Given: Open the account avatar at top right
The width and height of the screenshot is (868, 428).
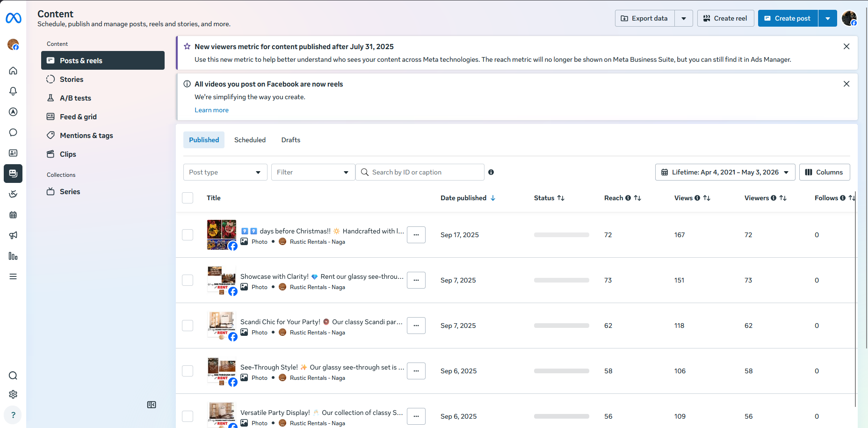Looking at the screenshot, I should pos(849,18).
